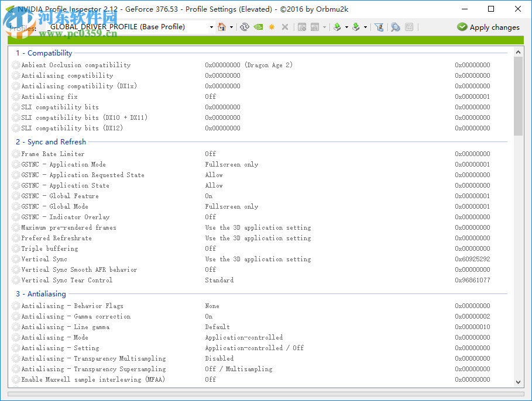Click gear icon beside SLI compatibility bits (DX12)
532x401 pixels.
tap(16, 128)
